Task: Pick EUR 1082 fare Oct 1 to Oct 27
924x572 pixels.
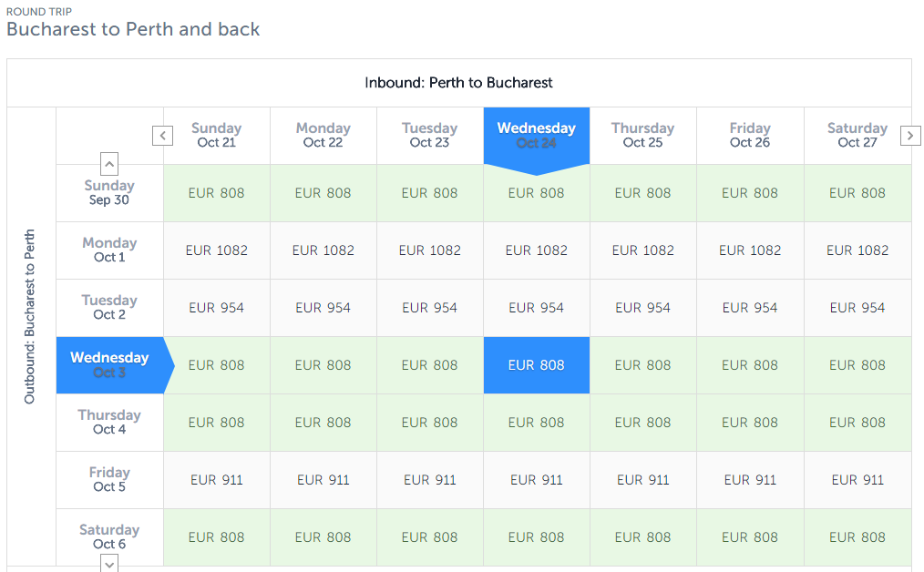Action: [x=857, y=250]
